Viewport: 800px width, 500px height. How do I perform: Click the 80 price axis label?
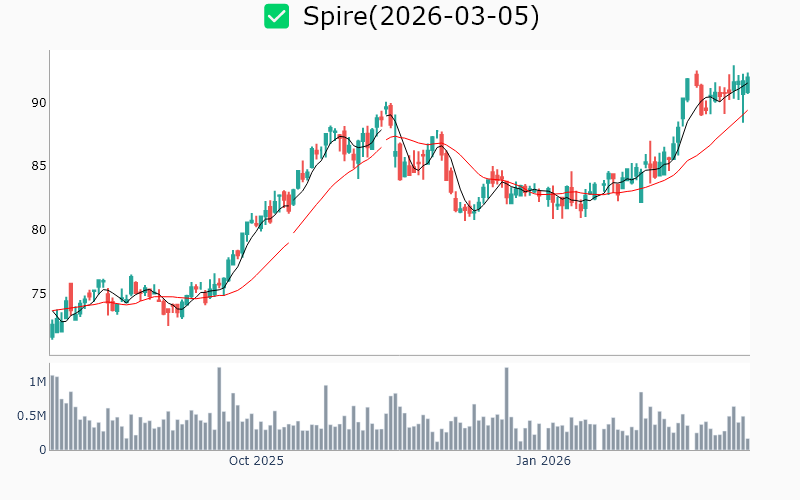point(36,230)
